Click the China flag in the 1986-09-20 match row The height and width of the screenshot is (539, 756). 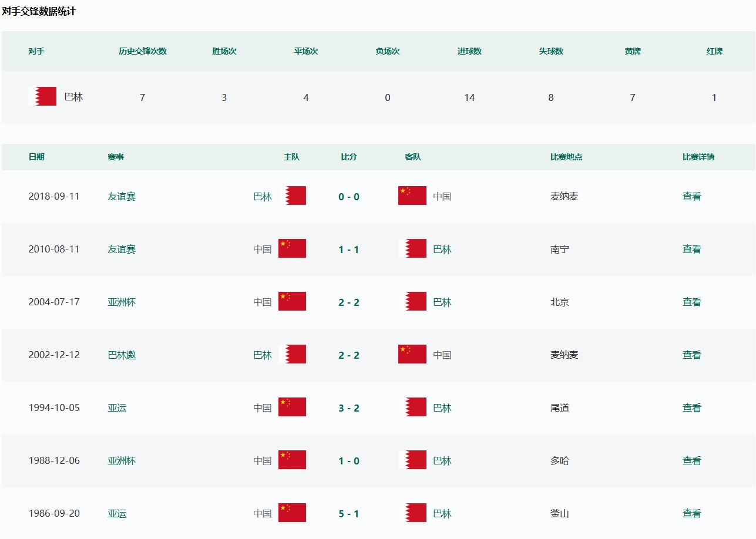tap(292, 513)
